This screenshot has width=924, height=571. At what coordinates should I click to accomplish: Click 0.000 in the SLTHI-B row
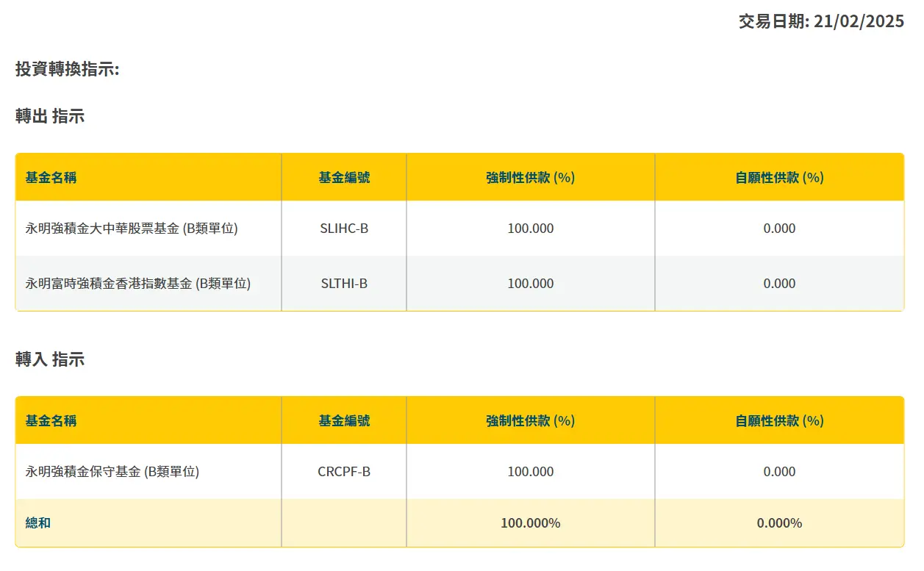(x=779, y=284)
